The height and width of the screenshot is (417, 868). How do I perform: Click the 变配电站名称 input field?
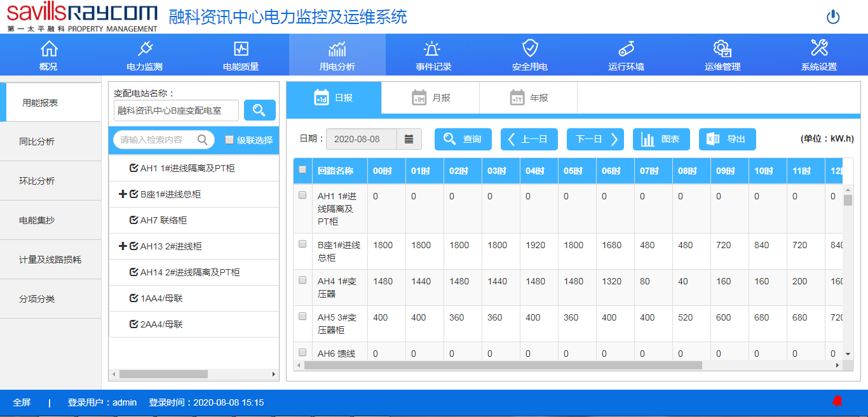click(x=177, y=110)
